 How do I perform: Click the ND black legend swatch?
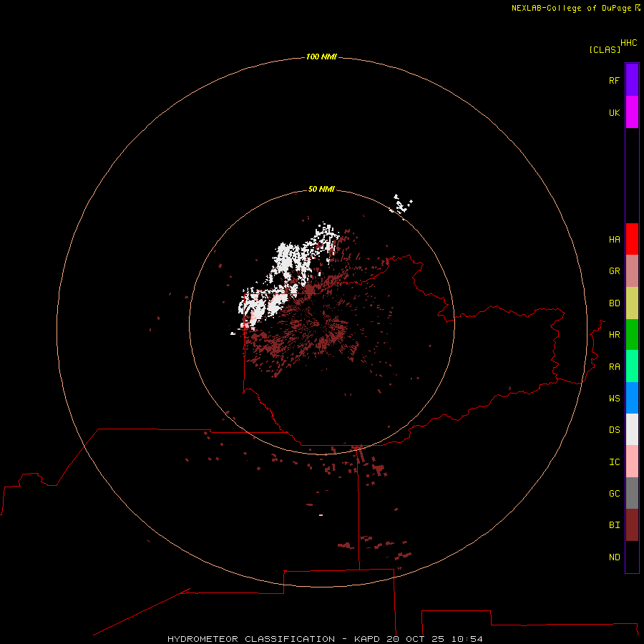(x=632, y=557)
